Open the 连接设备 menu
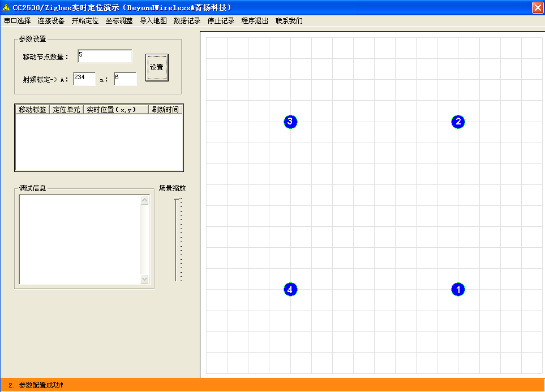Screen dimensions: 545x392 pos(51,21)
